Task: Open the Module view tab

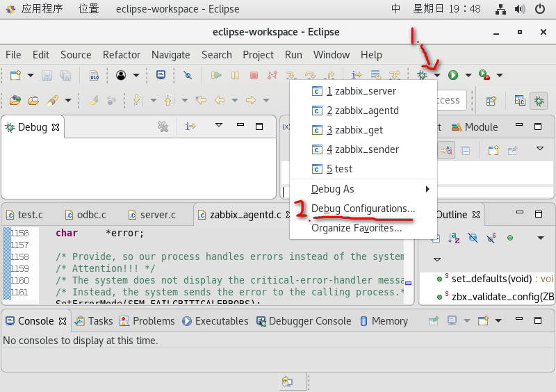Action: click(475, 127)
